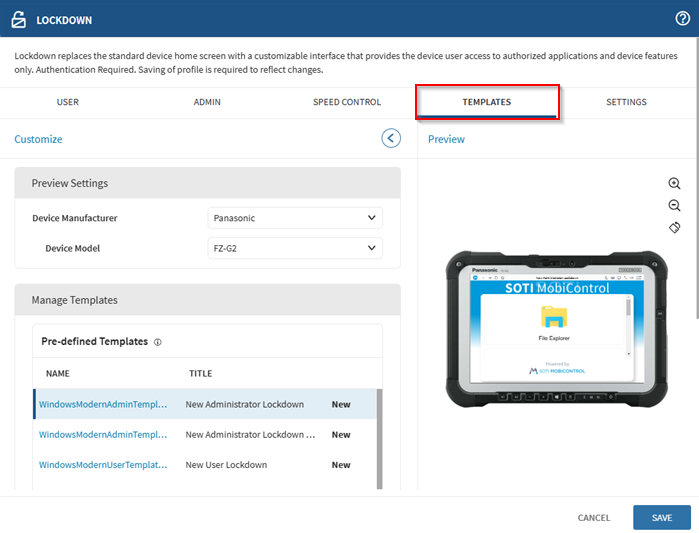Open the WindowsModernUserTemplate link
This screenshot has width=699, height=533.
tap(103, 465)
